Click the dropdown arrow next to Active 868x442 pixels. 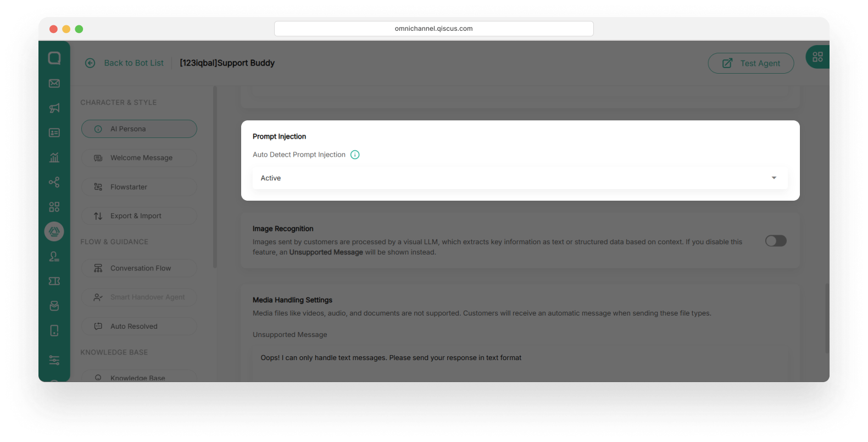774,178
